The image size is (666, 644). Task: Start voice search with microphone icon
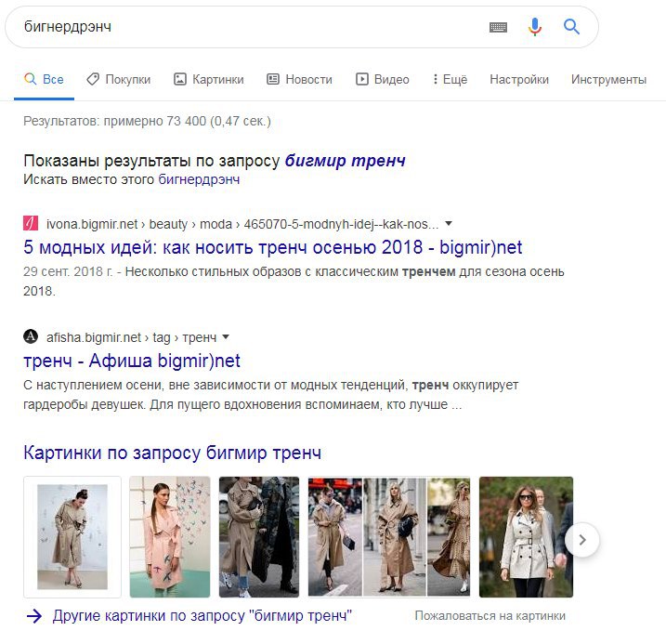535,27
